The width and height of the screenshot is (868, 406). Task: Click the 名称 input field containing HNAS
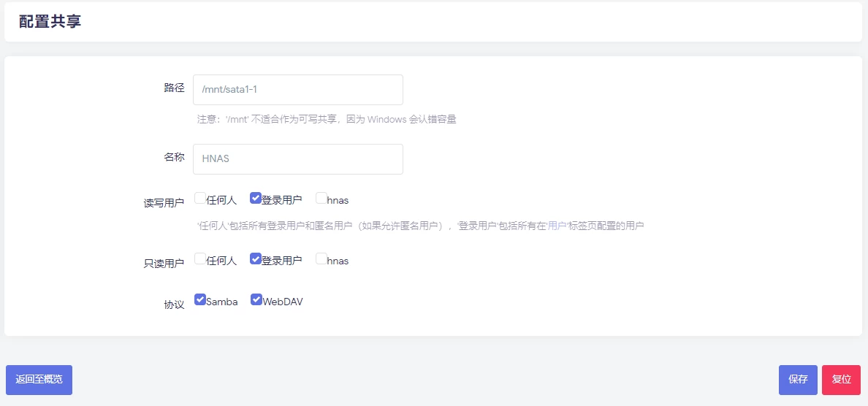pos(298,158)
